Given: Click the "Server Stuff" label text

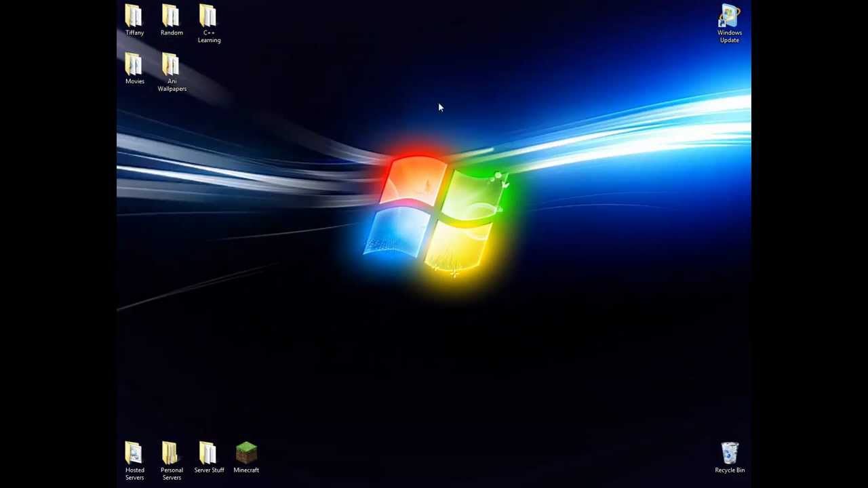Looking at the screenshot, I should (x=209, y=470).
